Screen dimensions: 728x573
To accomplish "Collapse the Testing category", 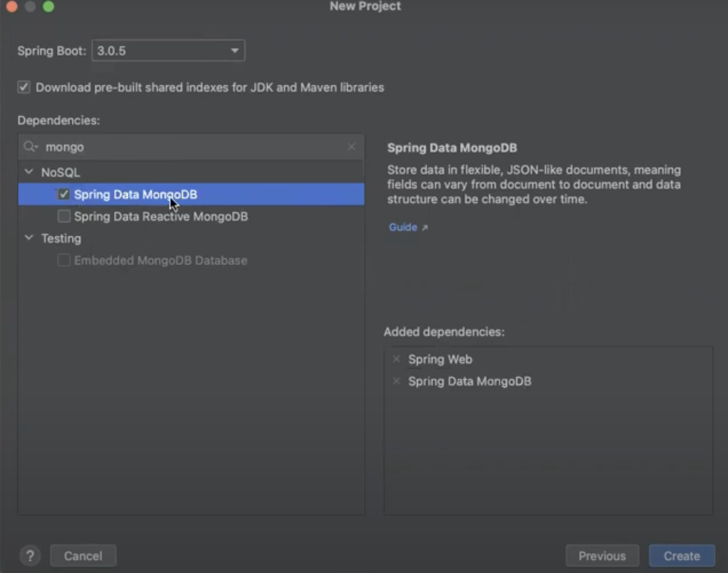I will click(29, 238).
